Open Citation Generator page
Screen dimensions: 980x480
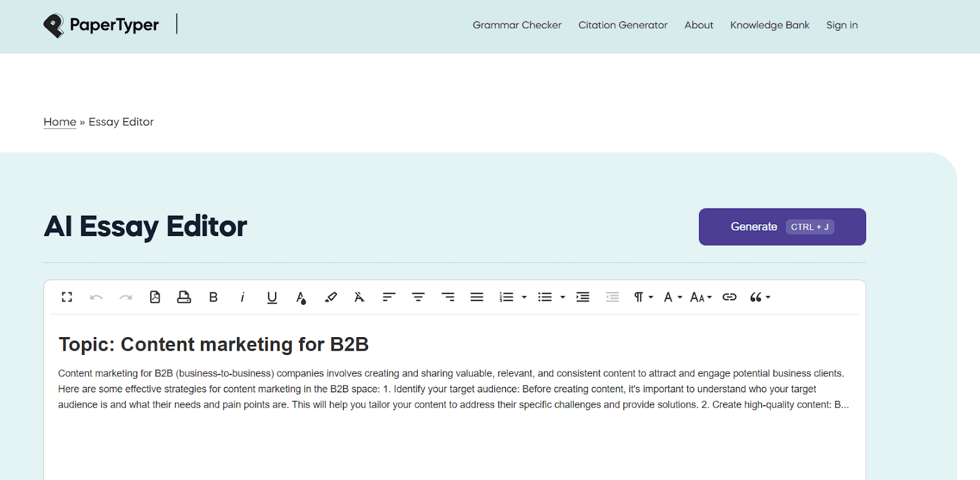pos(623,25)
